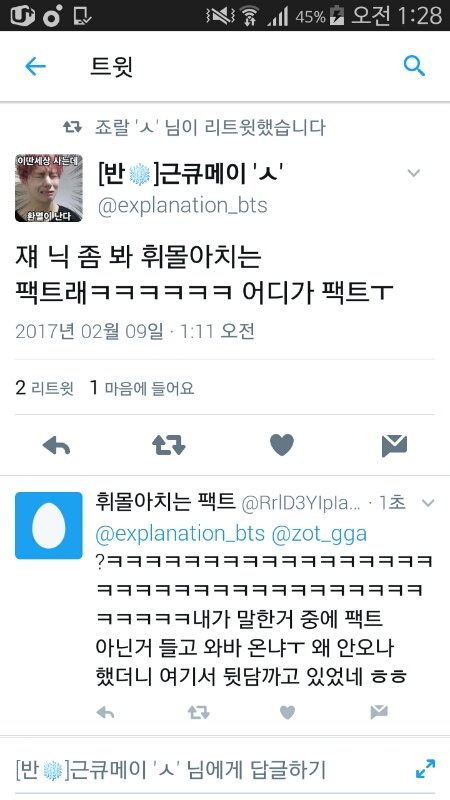Open the @explanation_bts mention in reply
This screenshot has width=450, height=800.
point(180,534)
